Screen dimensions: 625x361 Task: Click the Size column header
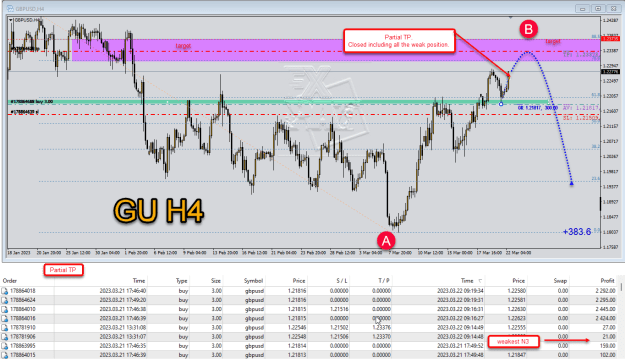pyautogui.click(x=216, y=281)
